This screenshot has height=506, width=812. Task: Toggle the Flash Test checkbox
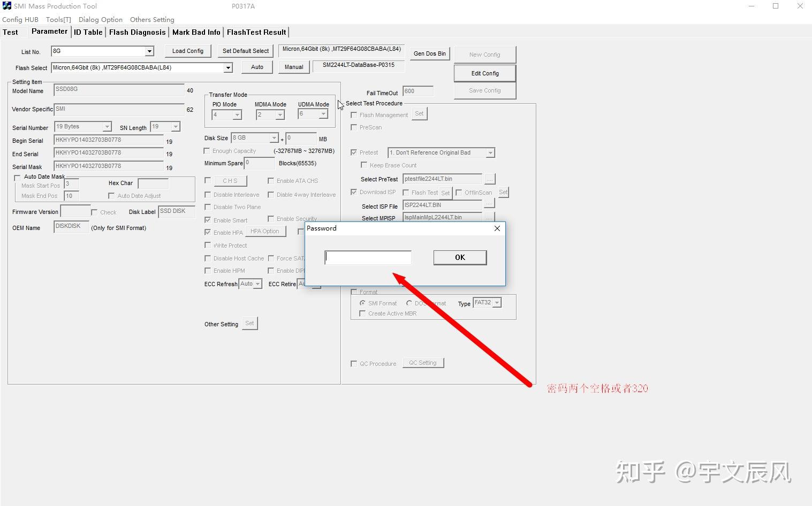(406, 193)
